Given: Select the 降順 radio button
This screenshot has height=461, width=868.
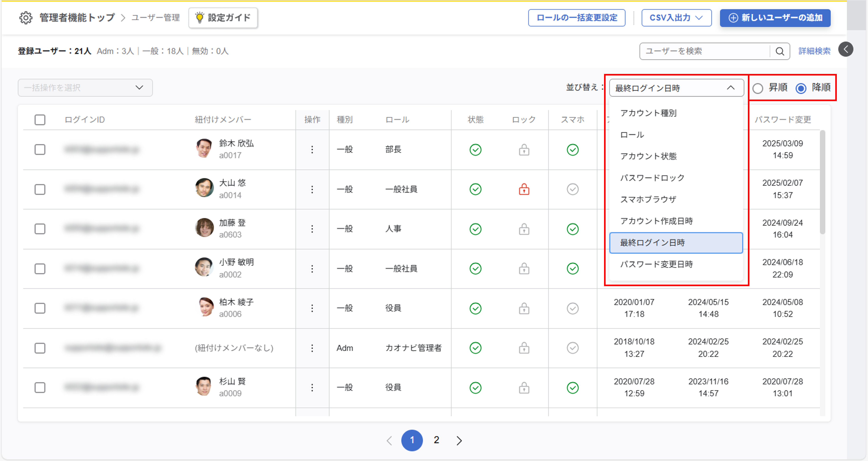Looking at the screenshot, I should 801,88.
